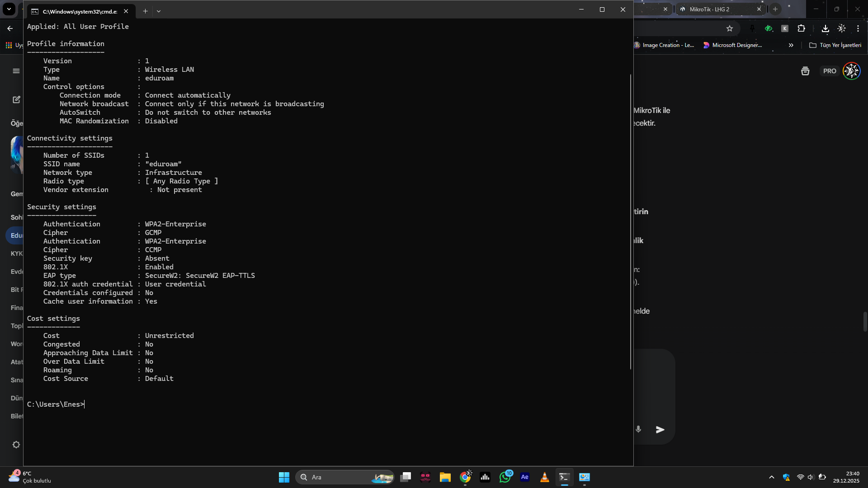Image resolution: width=868 pixels, height=488 pixels.
Task: Open WhatsApp from the taskbar
Action: pyautogui.click(x=505, y=477)
